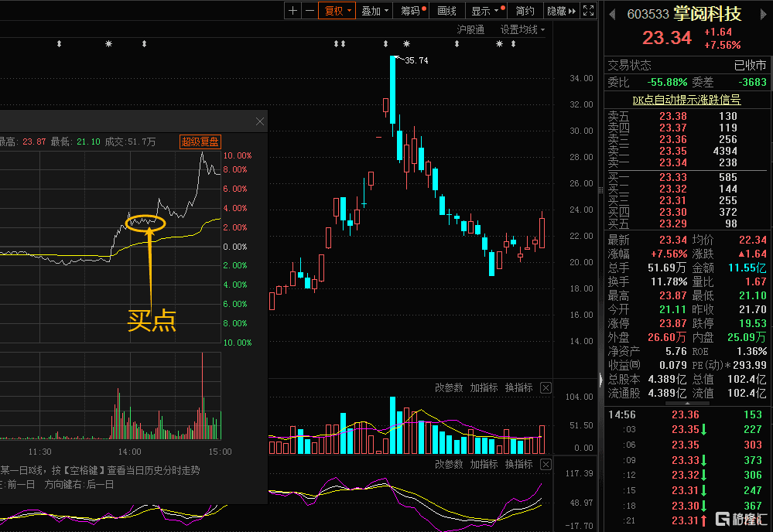Viewport: 773px width, 532px height.
Task: Toggle fullscreen chart icon
Action: coord(589,10)
